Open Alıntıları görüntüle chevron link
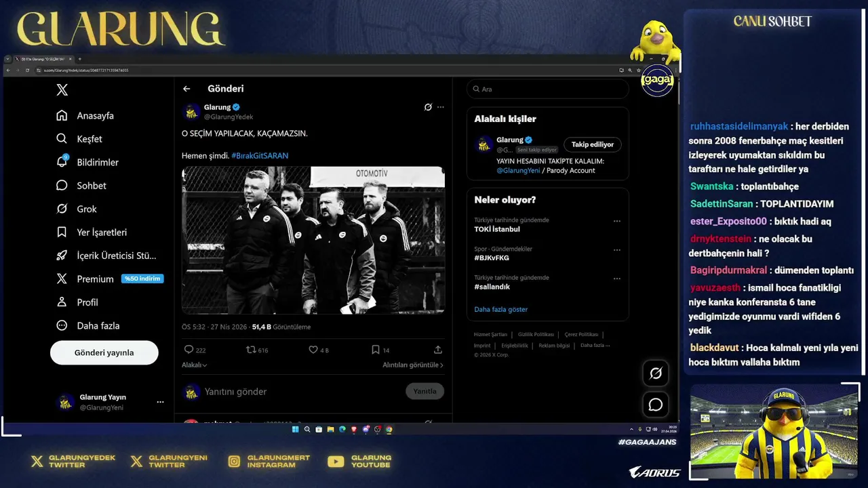Screen dimensions: 868x488 tap(413, 365)
